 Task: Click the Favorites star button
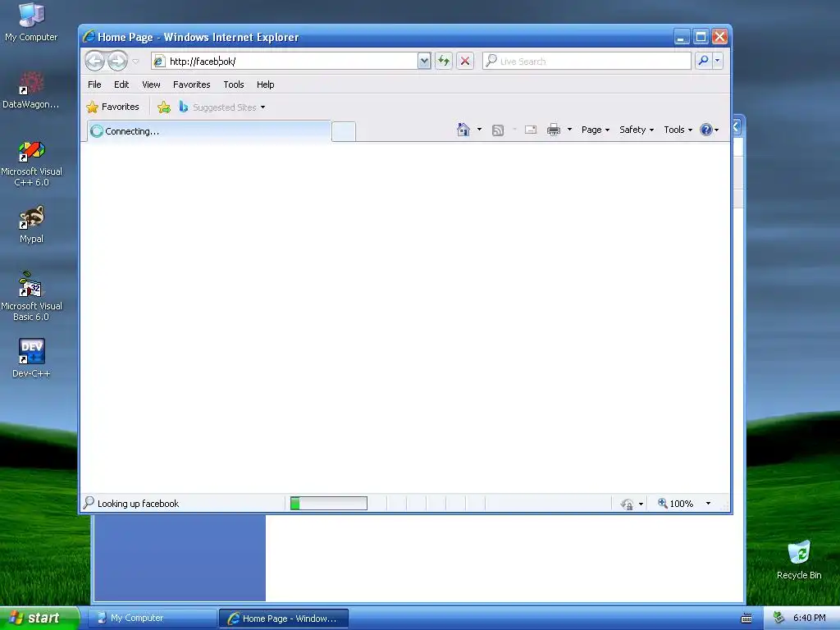[113, 107]
